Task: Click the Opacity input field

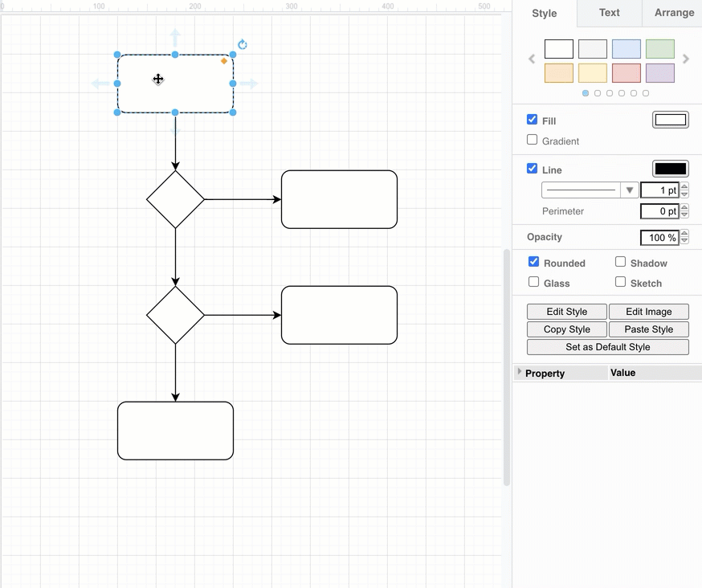Action: click(660, 237)
